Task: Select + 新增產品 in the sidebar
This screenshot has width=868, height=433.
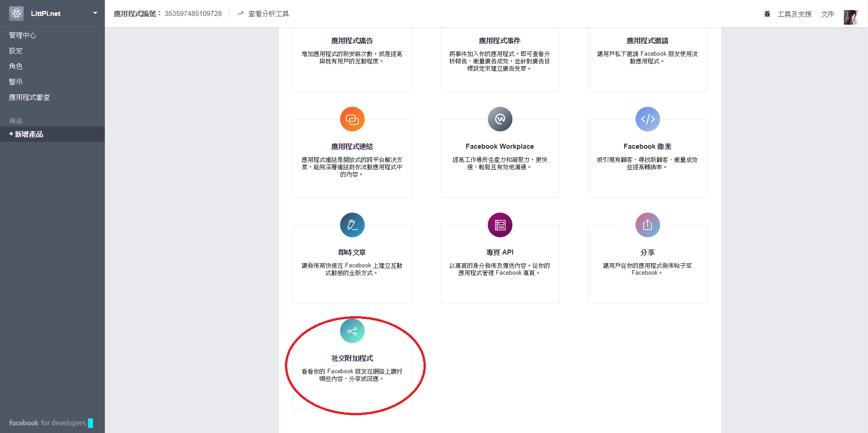Action: click(x=52, y=134)
